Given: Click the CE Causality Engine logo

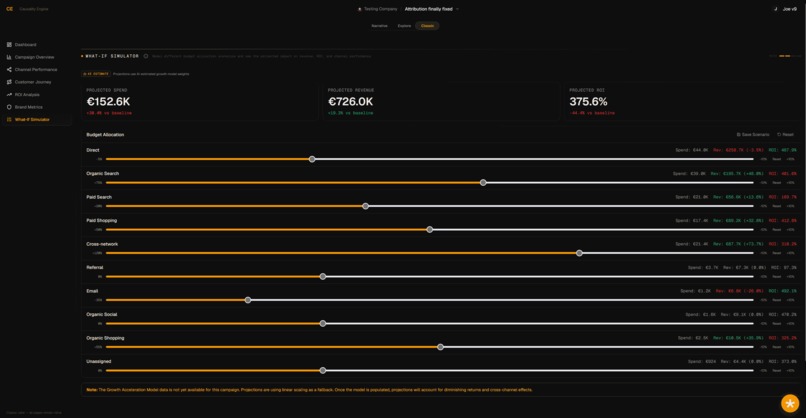Looking at the screenshot, I should tap(9, 9).
